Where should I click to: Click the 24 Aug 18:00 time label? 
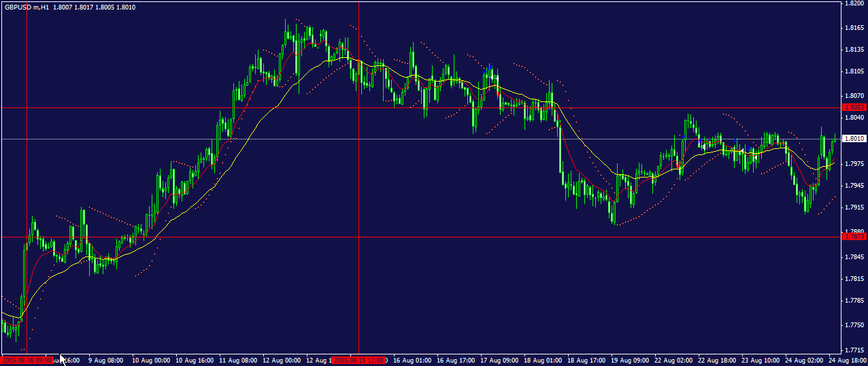[x=848, y=359]
